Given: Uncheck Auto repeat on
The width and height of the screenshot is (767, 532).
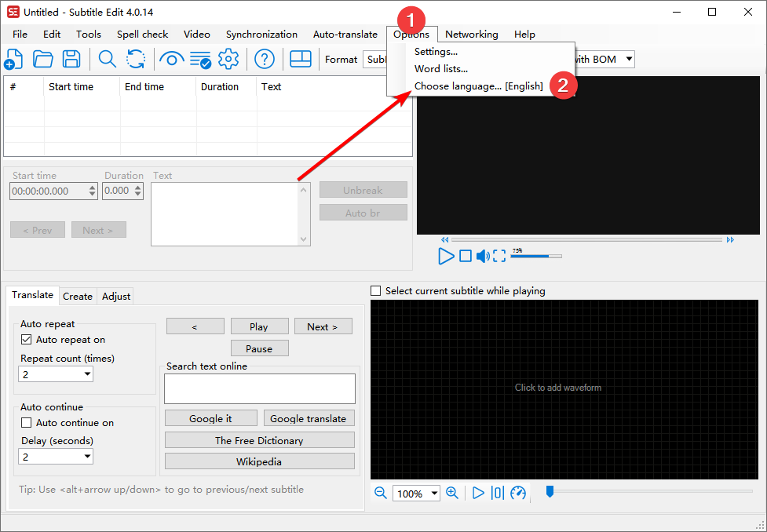Looking at the screenshot, I should [x=27, y=340].
